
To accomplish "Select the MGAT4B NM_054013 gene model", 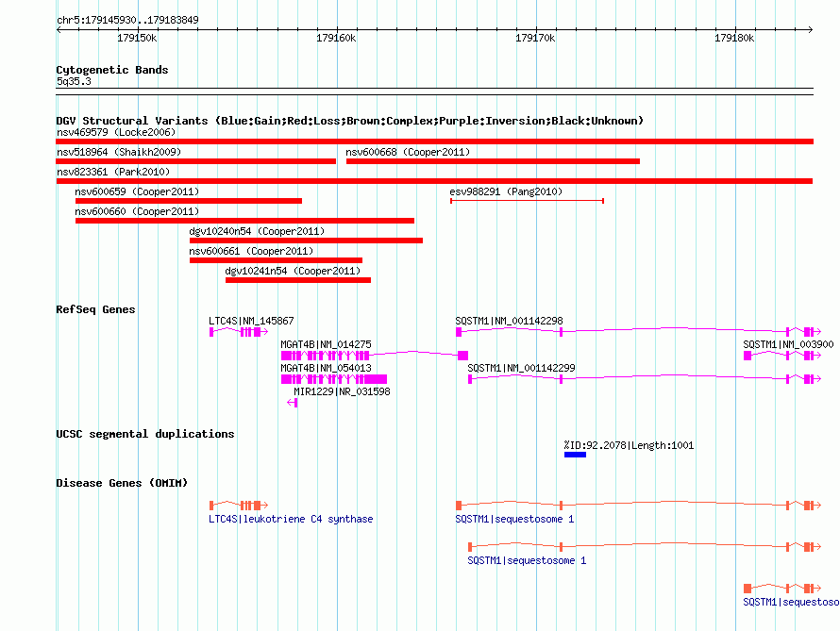I will (x=334, y=379).
